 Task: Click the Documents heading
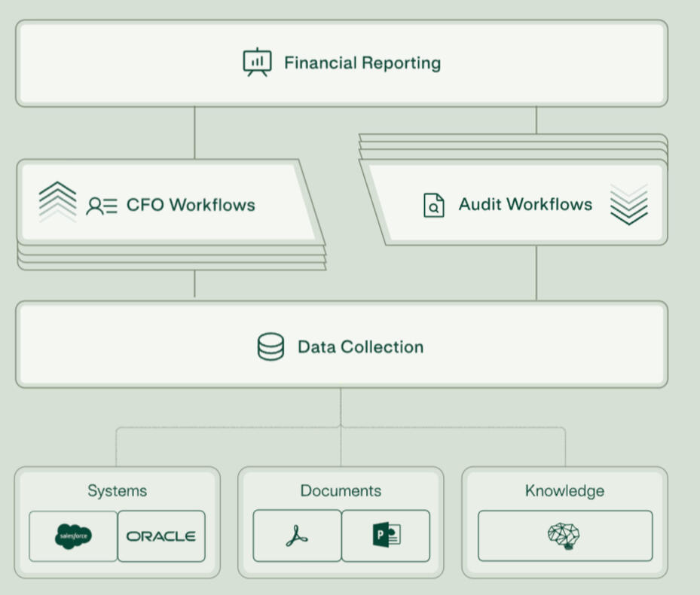(341, 491)
